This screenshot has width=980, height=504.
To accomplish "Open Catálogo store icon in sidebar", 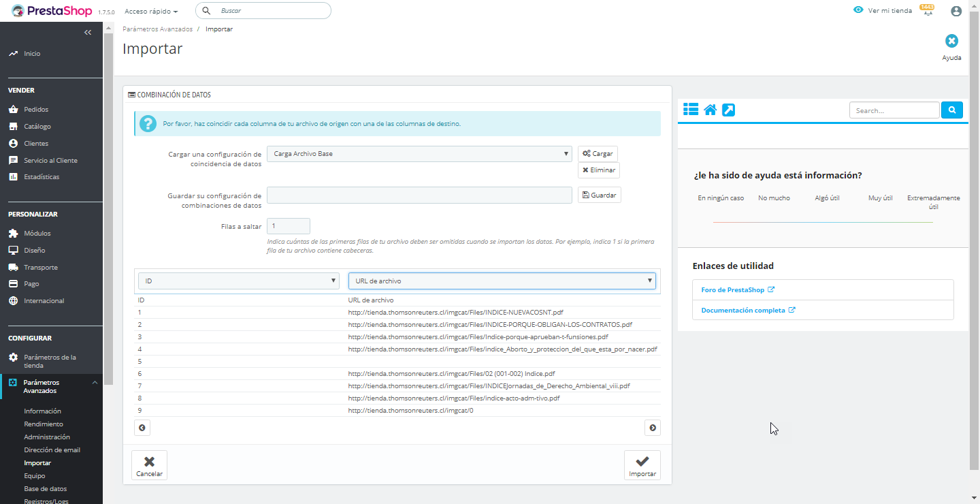I will 13,127.
